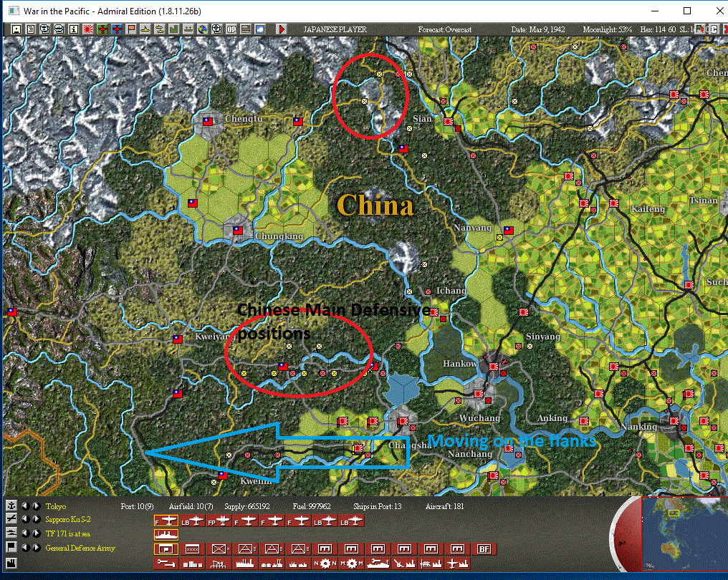This screenshot has height=580, width=728.
Task: Select the Chengtu Chinese flag marker
Action: coord(208,122)
